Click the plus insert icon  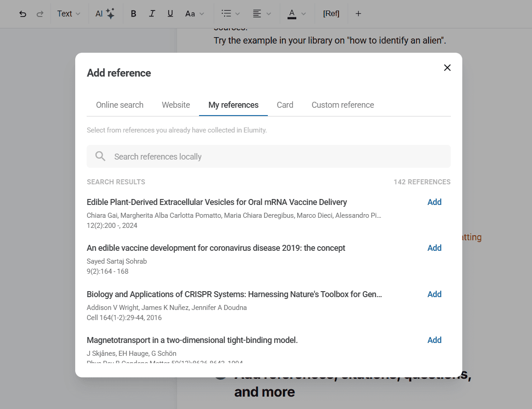(358, 14)
